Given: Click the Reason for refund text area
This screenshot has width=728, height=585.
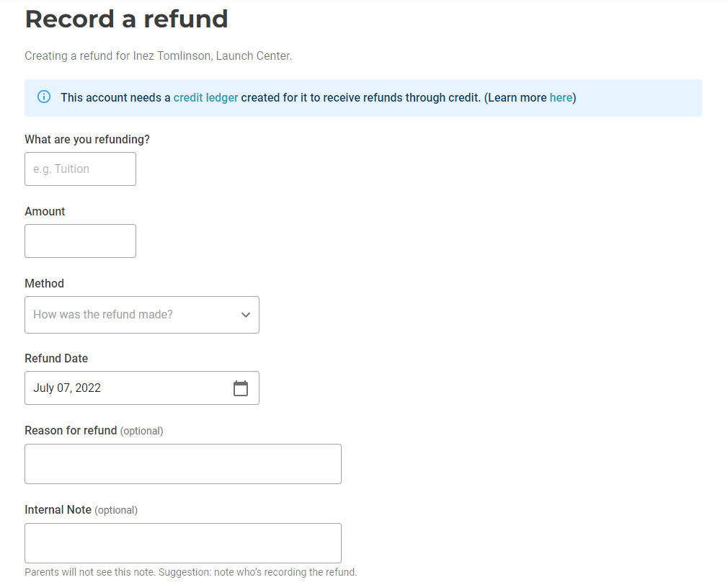Looking at the screenshot, I should tap(182, 463).
